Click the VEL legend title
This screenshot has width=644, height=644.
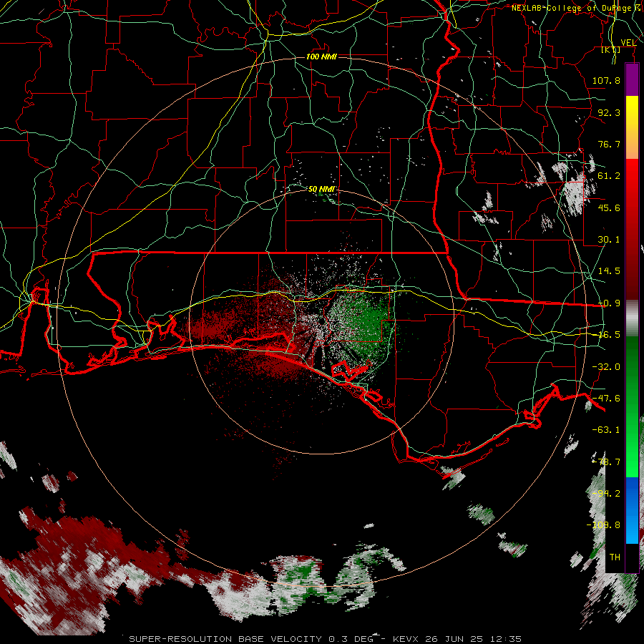[628, 43]
